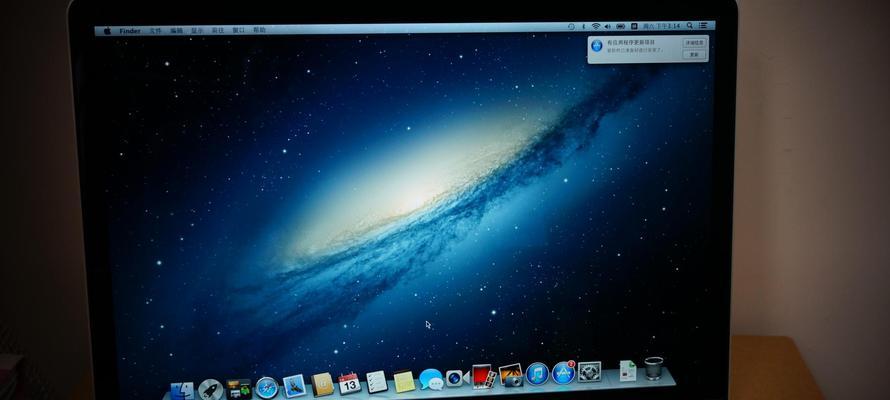Open the 前往 (Go) menu
Screen dimensions: 890x400
tap(218, 30)
